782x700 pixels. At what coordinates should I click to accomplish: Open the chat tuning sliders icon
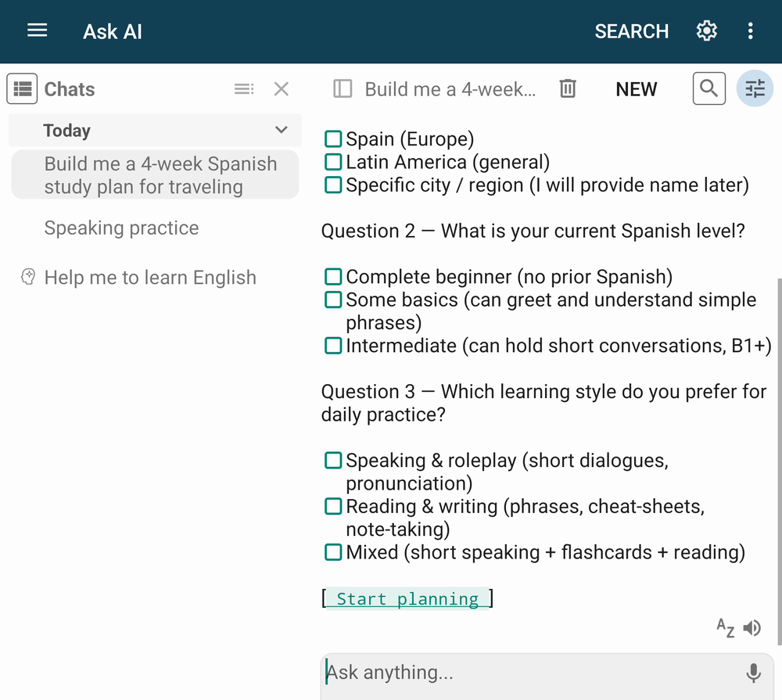[x=755, y=88]
